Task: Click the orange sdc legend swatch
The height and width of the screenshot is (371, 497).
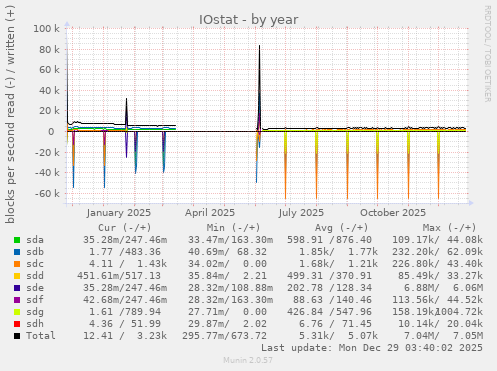Action: (x=17, y=264)
